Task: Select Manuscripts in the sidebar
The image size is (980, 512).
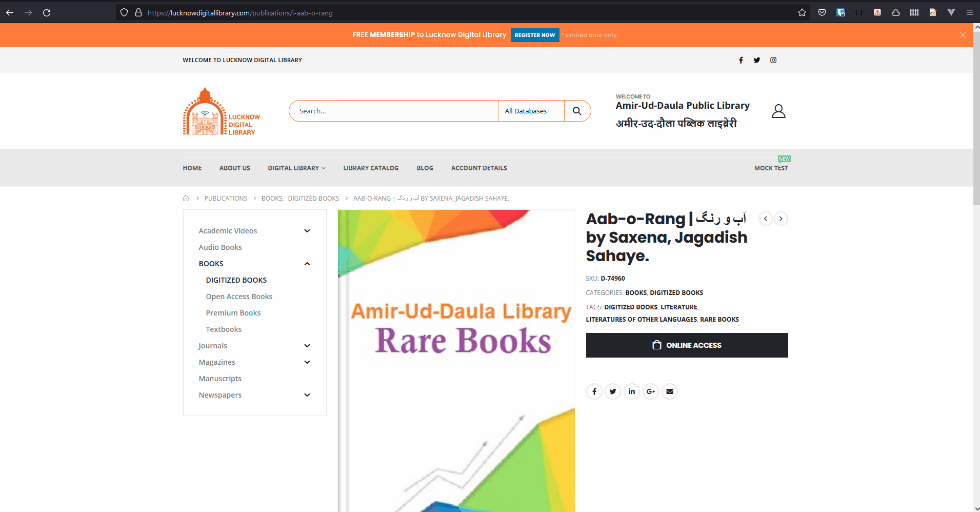Action: pyautogui.click(x=220, y=379)
